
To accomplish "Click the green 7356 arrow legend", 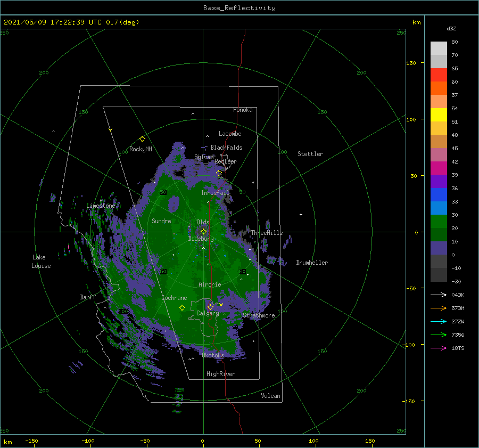I will 439,335.
